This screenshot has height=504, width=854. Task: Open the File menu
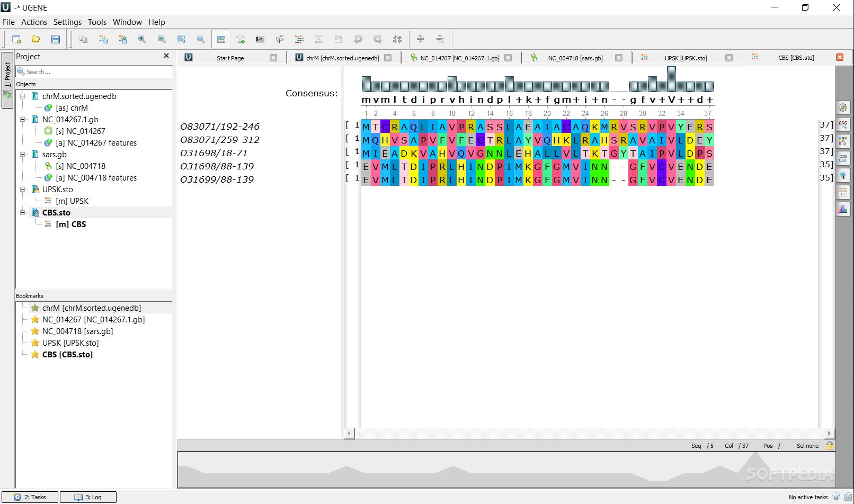coord(8,22)
